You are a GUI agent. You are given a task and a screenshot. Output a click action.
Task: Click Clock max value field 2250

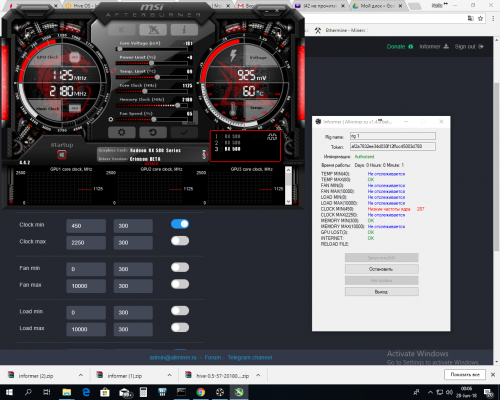click(x=86, y=243)
